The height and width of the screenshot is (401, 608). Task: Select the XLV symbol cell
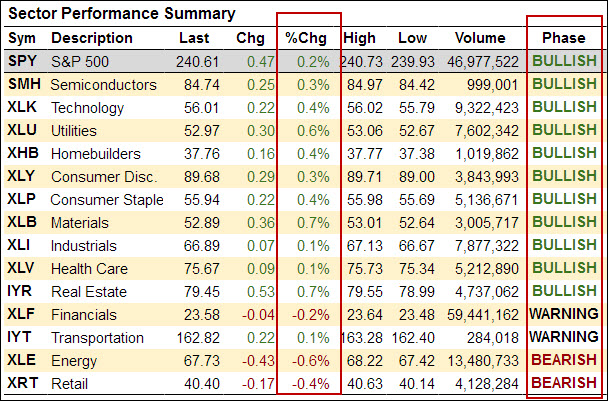pyautogui.click(x=21, y=268)
